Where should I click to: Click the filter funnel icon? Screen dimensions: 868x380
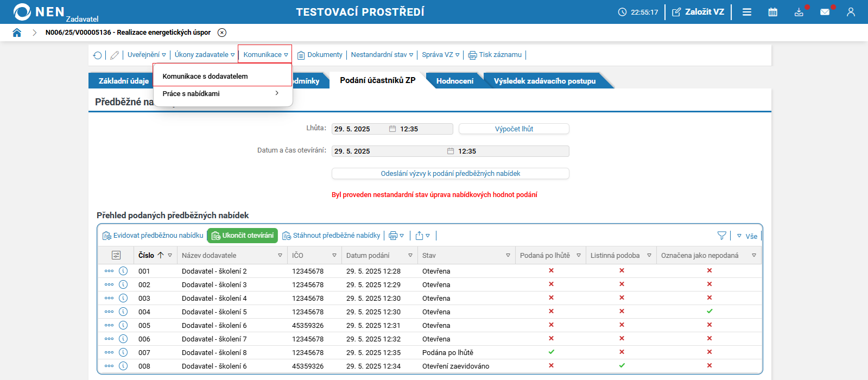tap(721, 236)
